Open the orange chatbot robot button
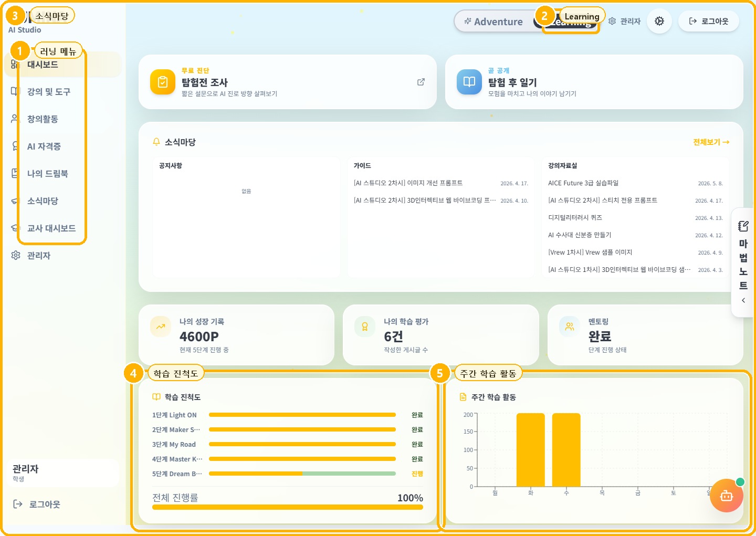 727,496
